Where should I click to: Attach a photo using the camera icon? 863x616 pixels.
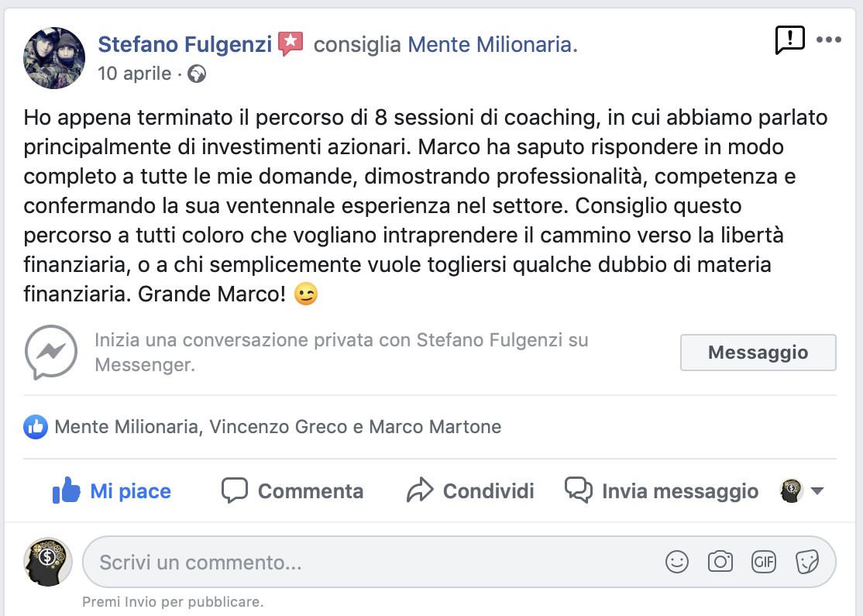(x=720, y=562)
